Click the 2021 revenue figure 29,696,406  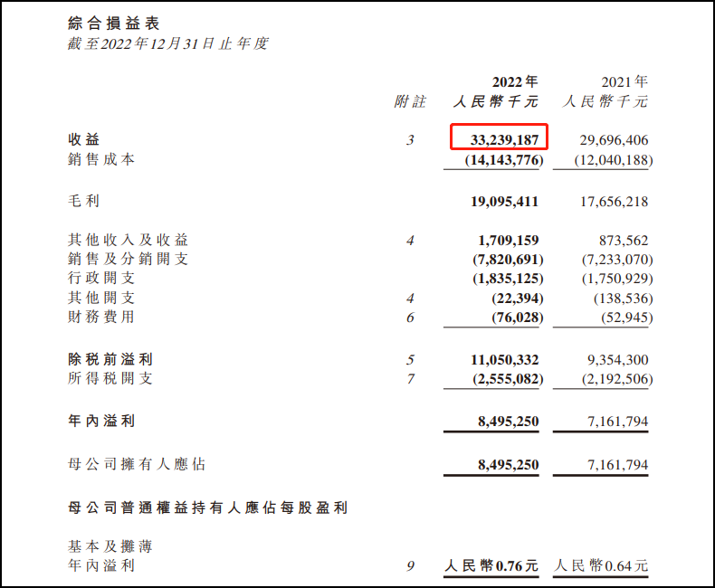click(x=613, y=140)
